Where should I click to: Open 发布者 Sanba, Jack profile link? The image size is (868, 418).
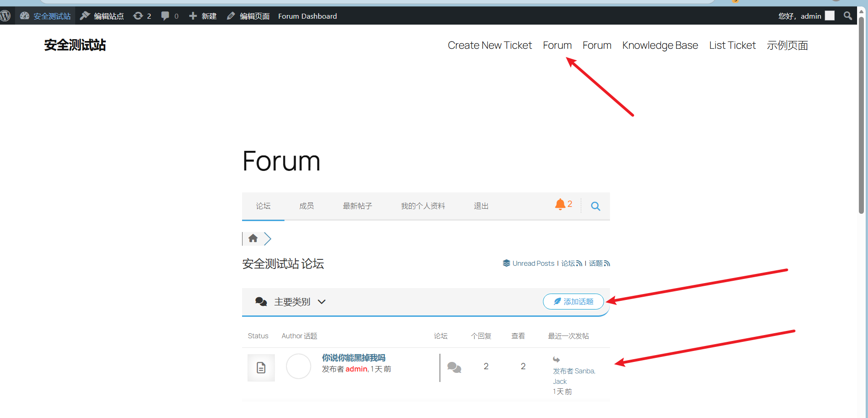574,376
